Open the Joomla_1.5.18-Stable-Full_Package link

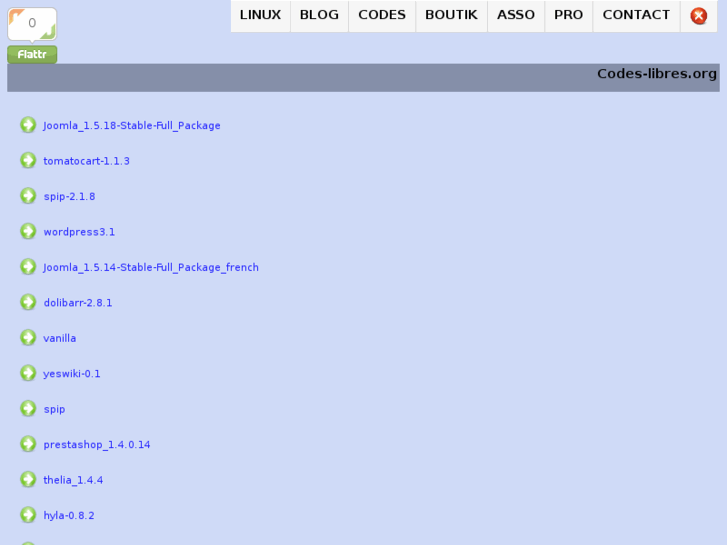(132, 126)
